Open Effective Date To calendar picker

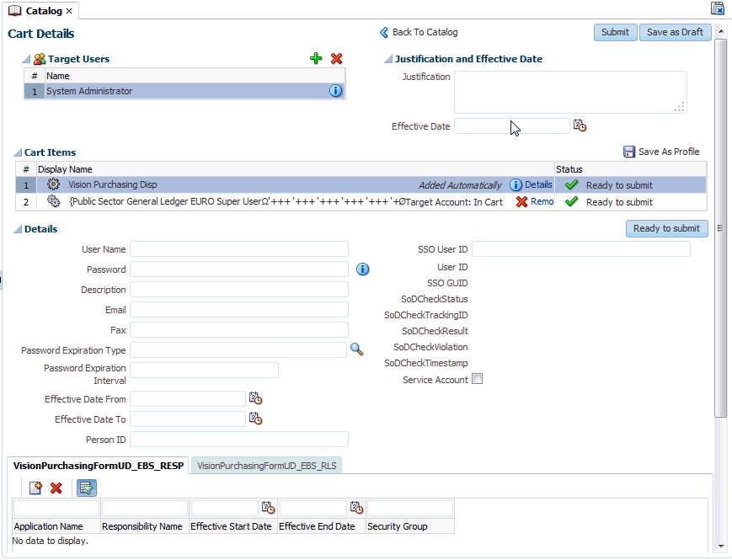click(x=255, y=419)
